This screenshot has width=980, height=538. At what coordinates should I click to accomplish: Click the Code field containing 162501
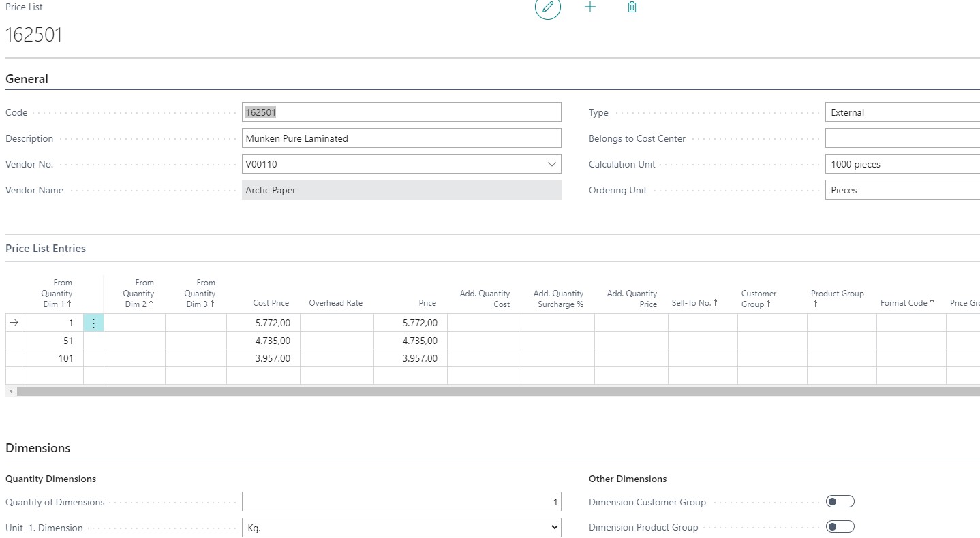coord(401,112)
